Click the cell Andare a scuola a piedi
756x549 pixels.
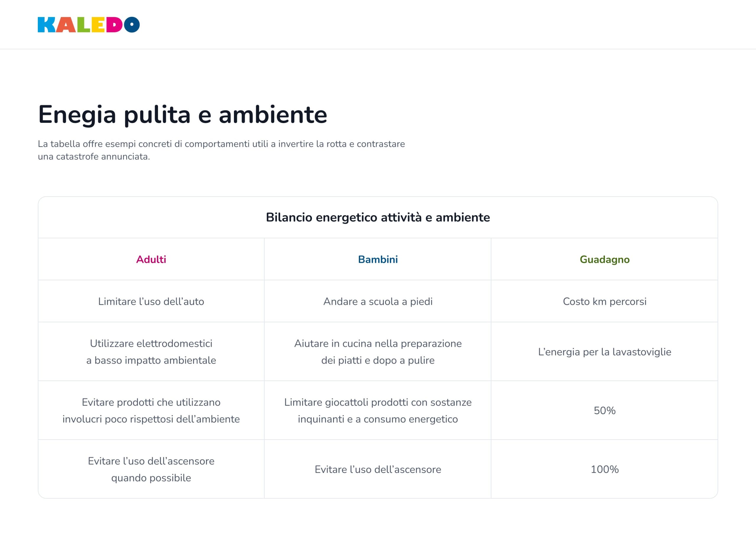(378, 301)
